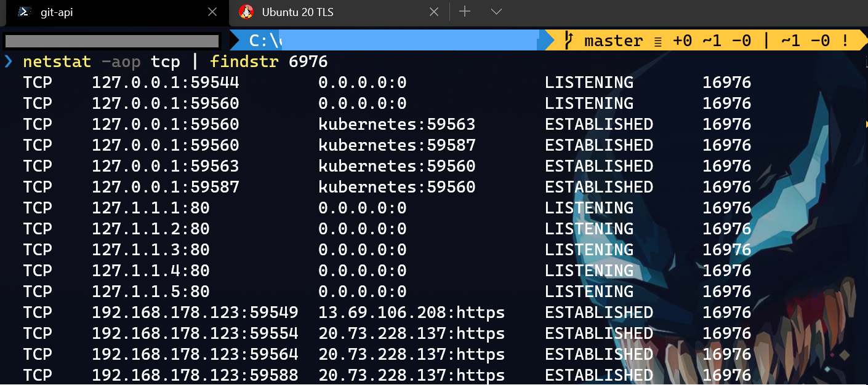Click the blue prompt chevron before netstat
This screenshot has height=385, width=868.
[x=8, y=62]
